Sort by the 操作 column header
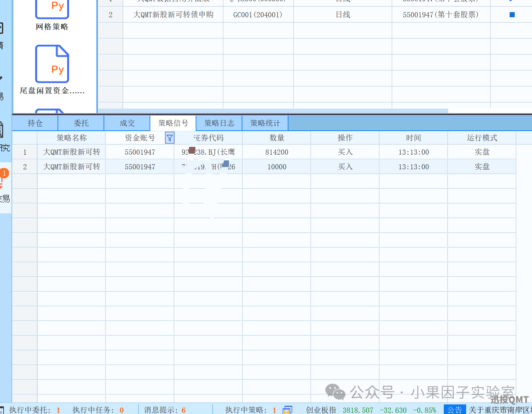Screen dimensions: 532x414 [345, 138]
